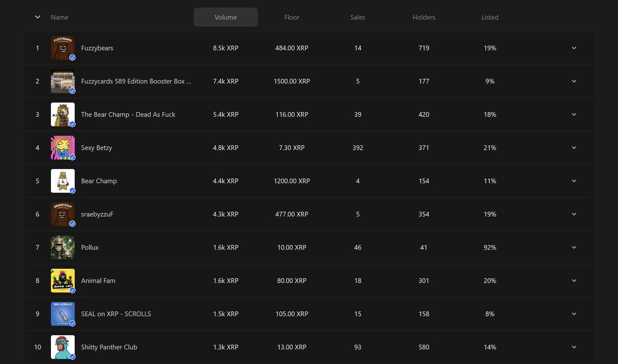The width and height of the screenshot is (618, 364).
Task: Click the 105.00 XRP floor price
Action: click(291, 314)
